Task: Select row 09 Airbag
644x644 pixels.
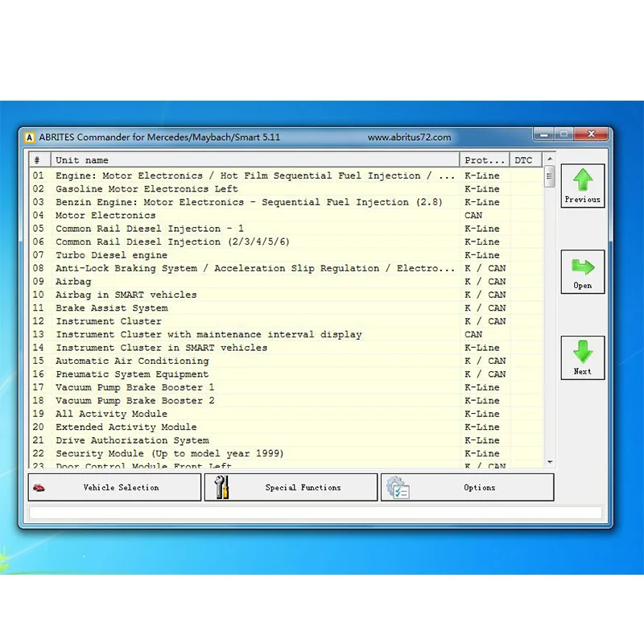Action: tap(287, 281)
